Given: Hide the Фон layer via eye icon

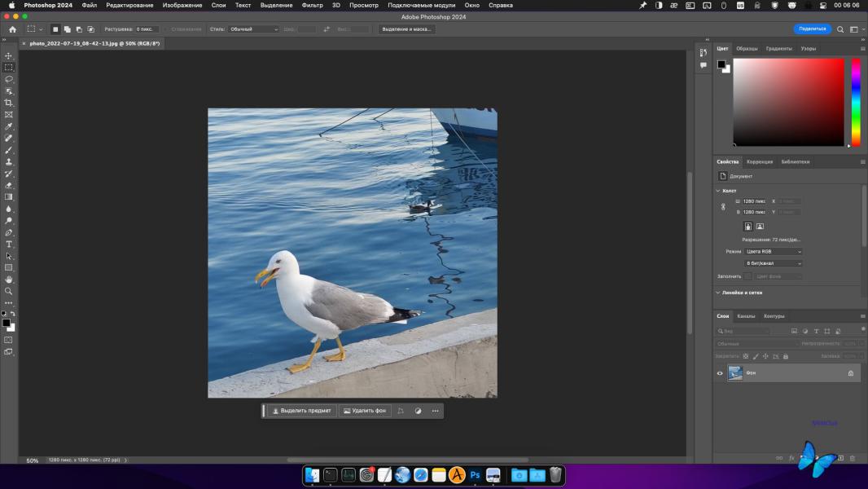Looking at the screenshot, I should pos(720,373).
